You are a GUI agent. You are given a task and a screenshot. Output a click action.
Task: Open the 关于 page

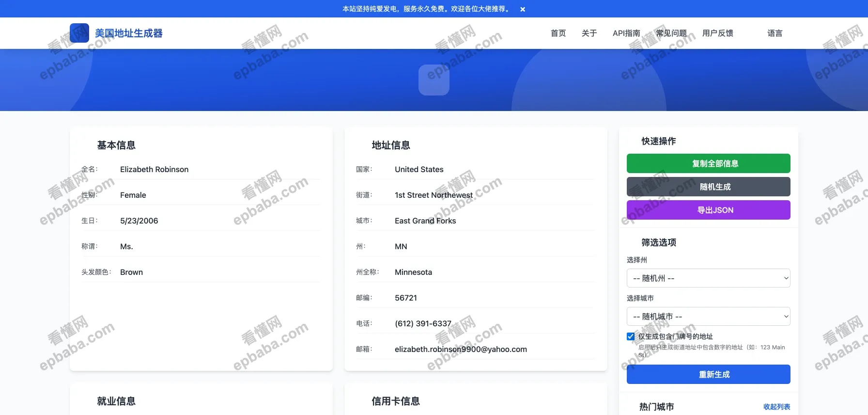[x=589, y=33]
